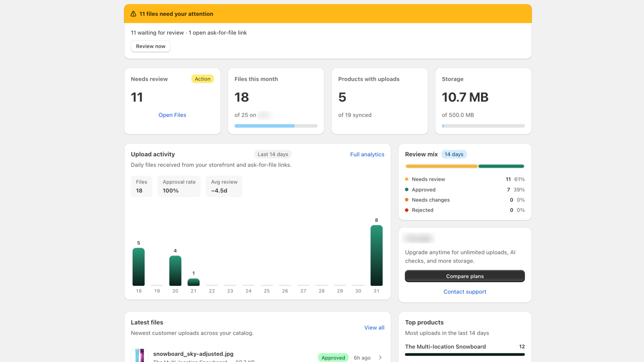Click the Files 18 stat tile

(x=142, y=186)
